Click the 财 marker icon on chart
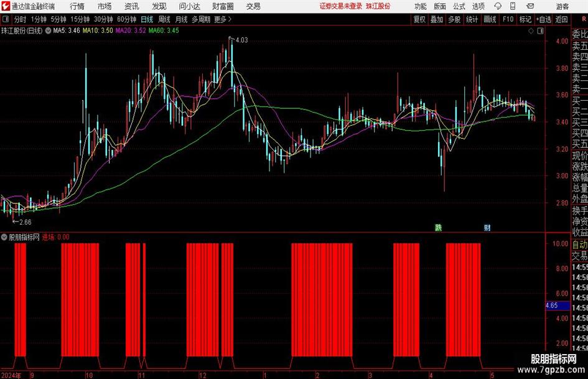Image resolution: width=588 pixels, height=379 pixels. coord(487,227)
